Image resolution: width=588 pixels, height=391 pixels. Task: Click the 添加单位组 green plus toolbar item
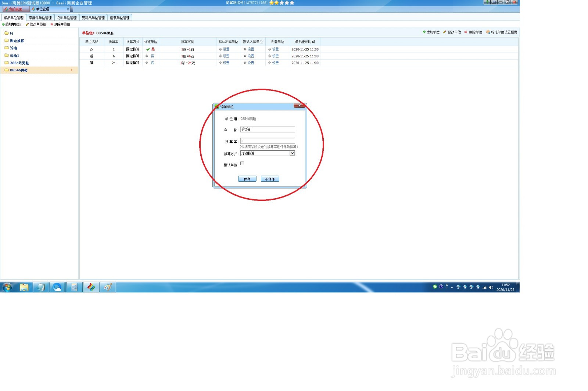coord(12,24)
